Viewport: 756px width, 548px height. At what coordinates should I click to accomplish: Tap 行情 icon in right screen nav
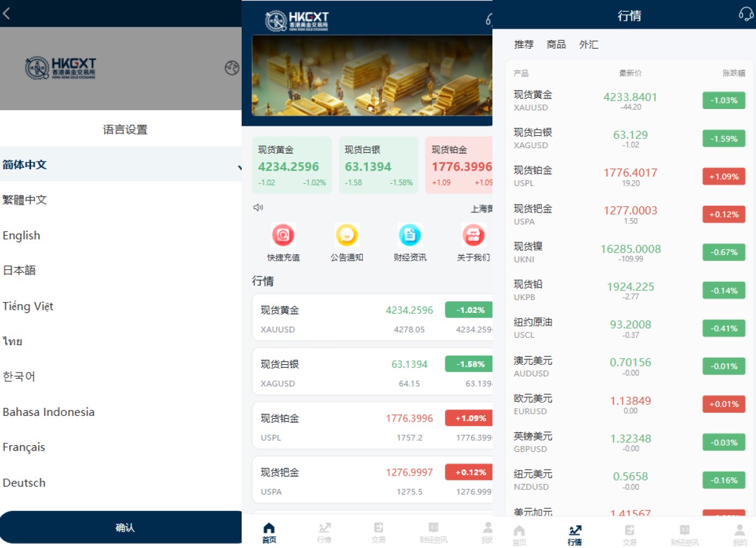pyautogui.click(x=575, y=530)
